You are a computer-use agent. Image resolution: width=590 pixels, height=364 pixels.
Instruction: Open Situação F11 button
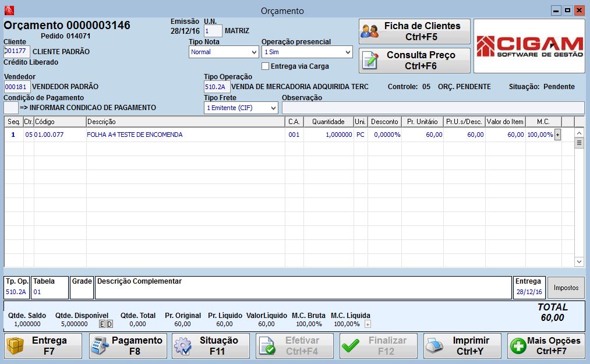[211, 346]
